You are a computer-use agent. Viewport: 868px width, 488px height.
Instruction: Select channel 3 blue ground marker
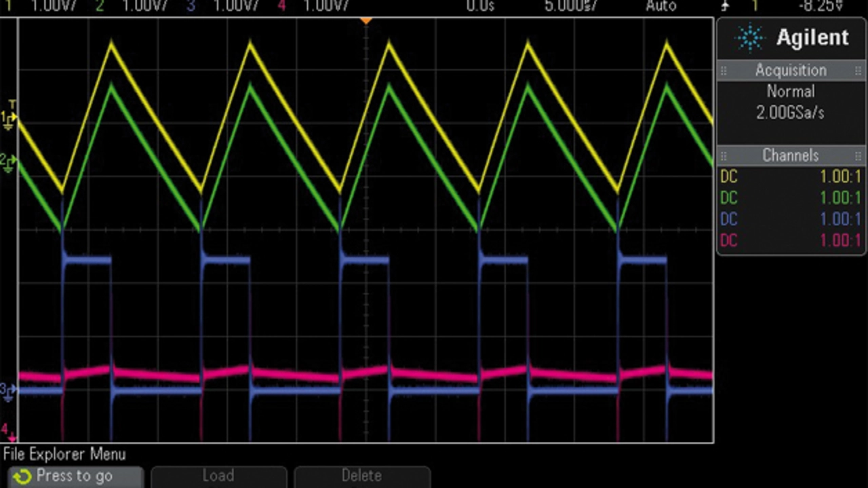[7, 391]
